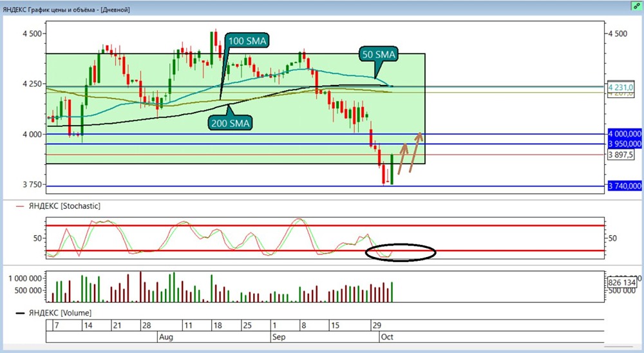The height and width of the screenshot is (353, 644).
Task: Click the 4 250 value on the price axis
Action: [32, 84]
